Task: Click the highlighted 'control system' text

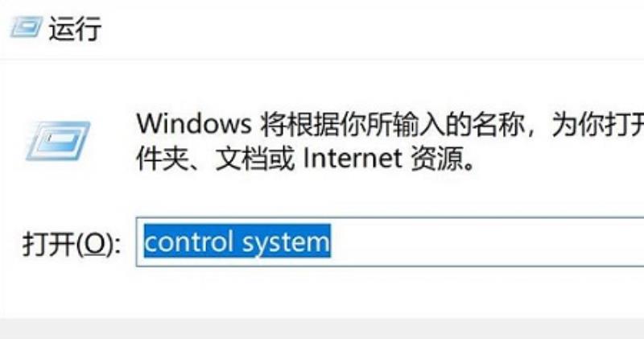Action: coord(237,242)
